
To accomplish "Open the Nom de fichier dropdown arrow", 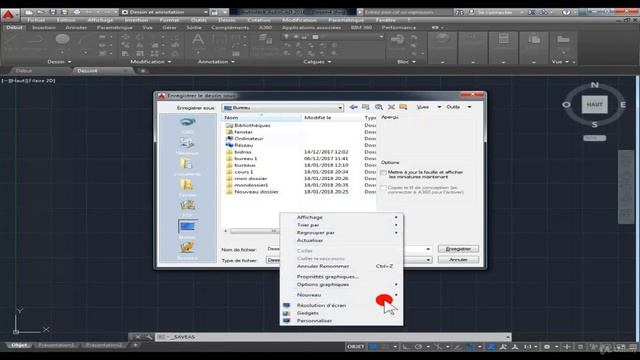I will [428, 249].
